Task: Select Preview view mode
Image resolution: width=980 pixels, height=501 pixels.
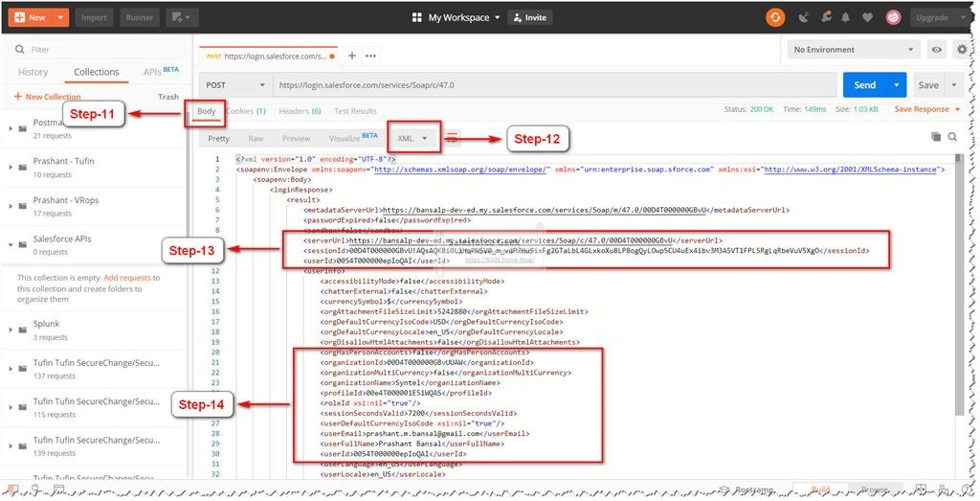Action: (296, 138)
